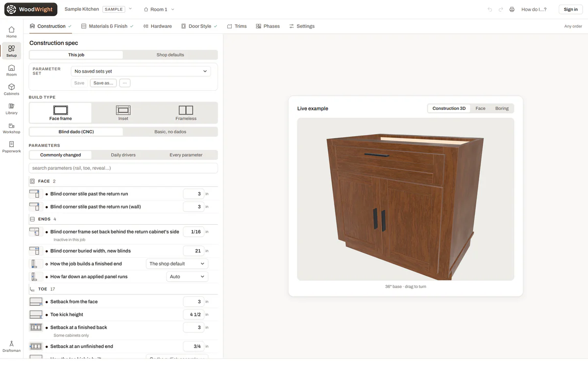Open Home in the sidebar
Image resolution: width=588 pixels, height=368 pixels.
pos(11,32)
